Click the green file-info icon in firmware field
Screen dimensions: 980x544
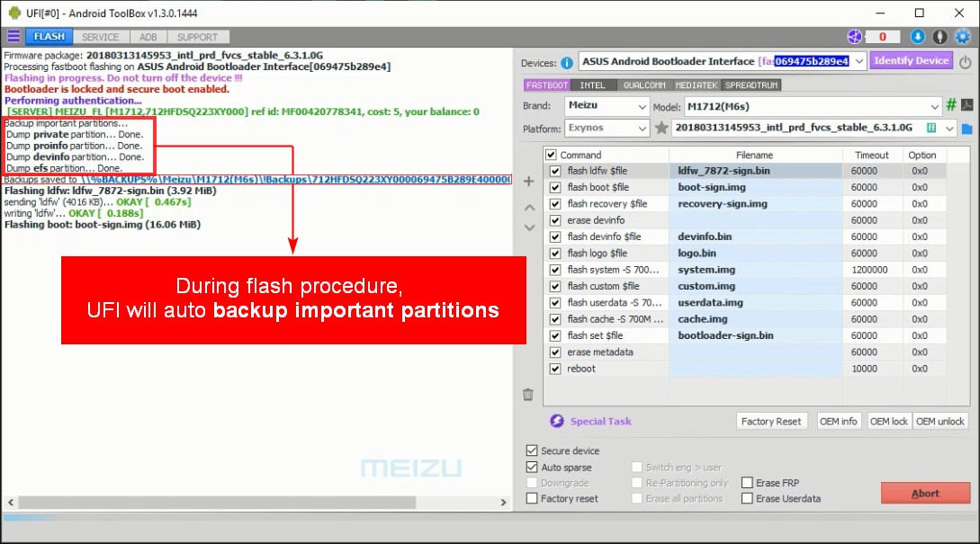[931, 128]
